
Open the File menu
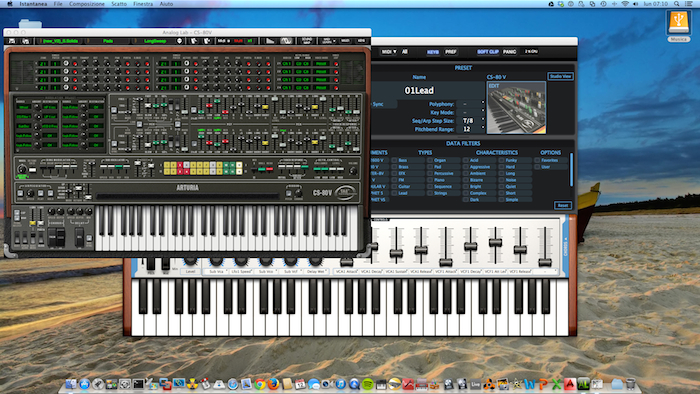tap(58, 4)
